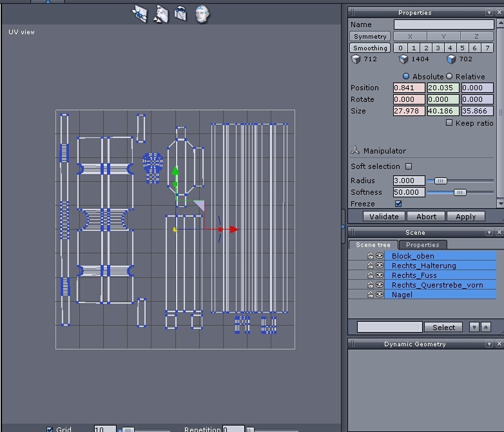
Task: Click the head-shaped fourth UV toolbar icon
Action: (202, 14)
